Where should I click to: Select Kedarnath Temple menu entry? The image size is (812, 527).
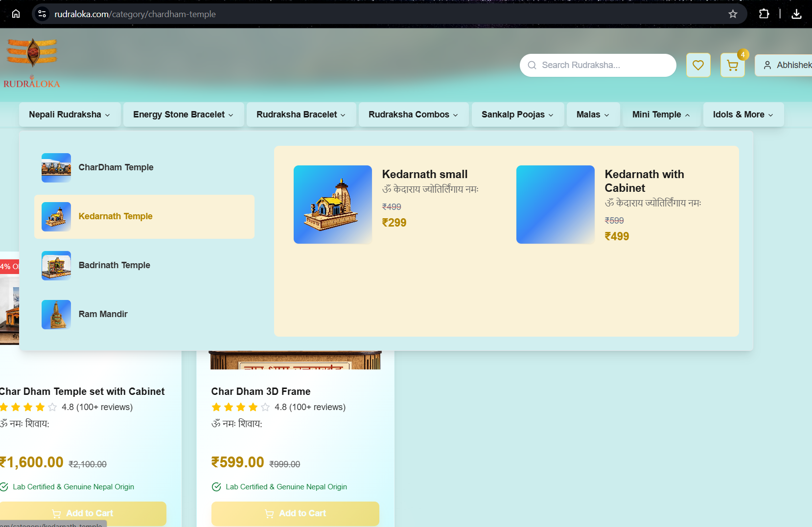click(x=144, y=217)
